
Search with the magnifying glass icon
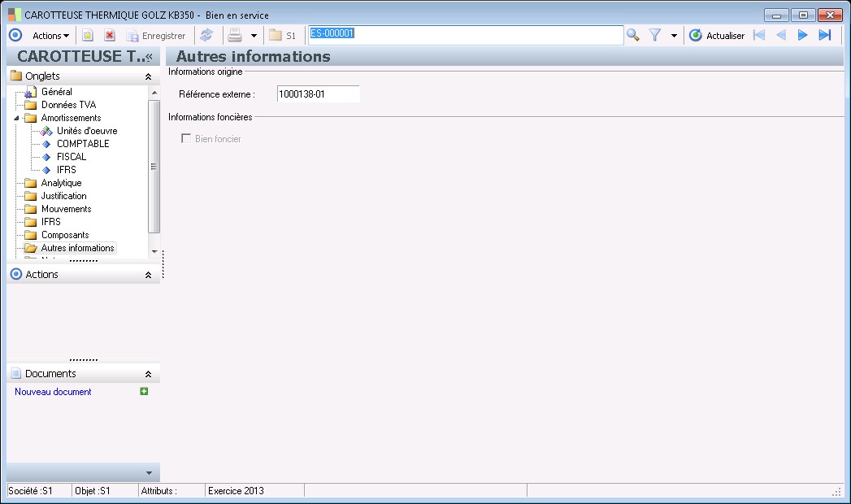[x=633, y=35]
